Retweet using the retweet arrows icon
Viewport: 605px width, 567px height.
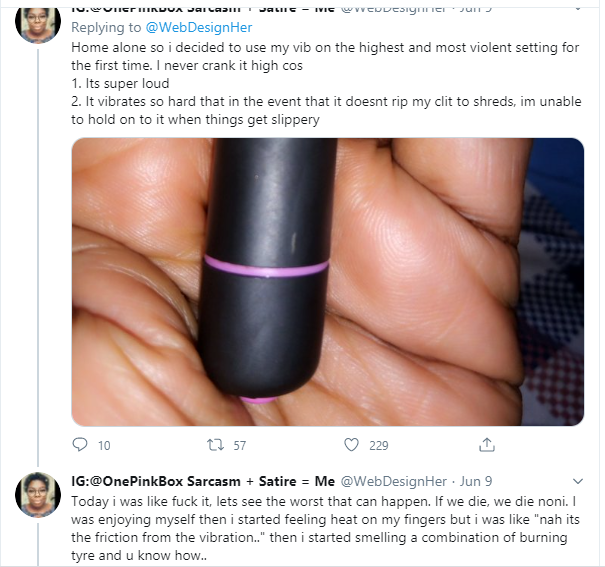(x=215, y=445)
